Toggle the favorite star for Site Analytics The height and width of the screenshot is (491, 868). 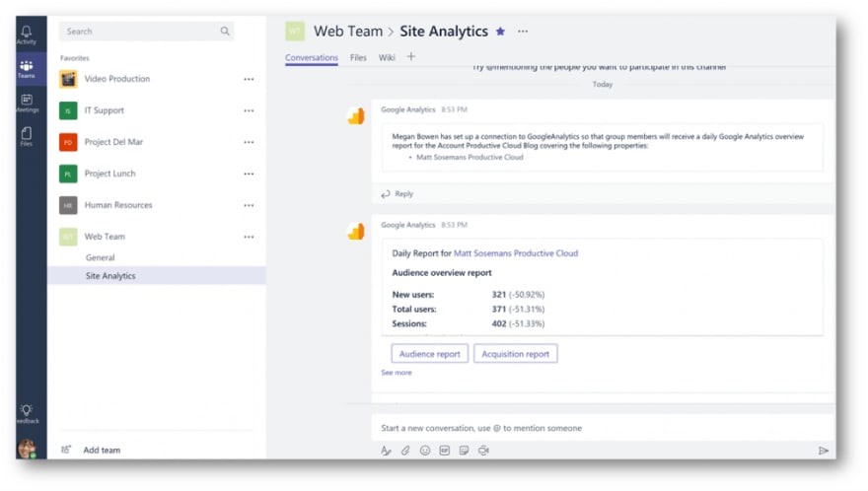[500, 31]
